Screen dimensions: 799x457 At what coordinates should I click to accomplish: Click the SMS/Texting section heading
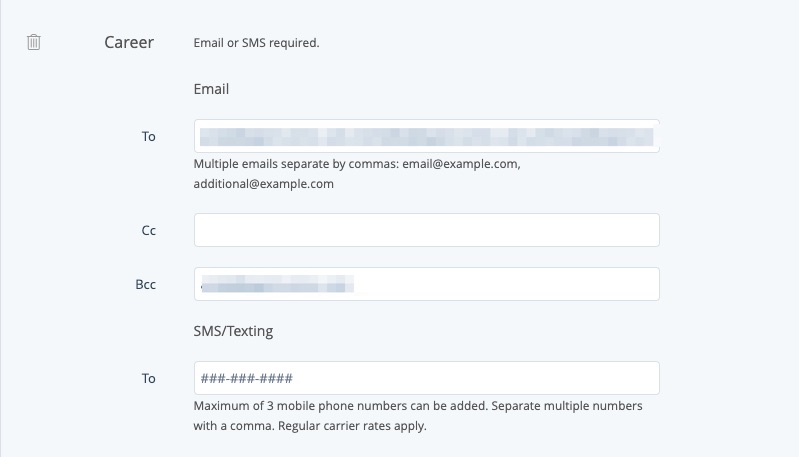[234, 329]
